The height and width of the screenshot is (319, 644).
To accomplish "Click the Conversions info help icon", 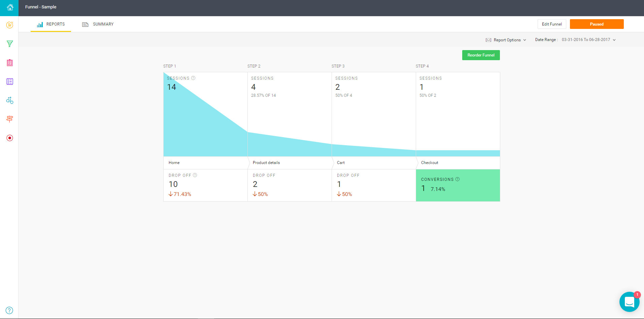I will [x=457, y=179].
